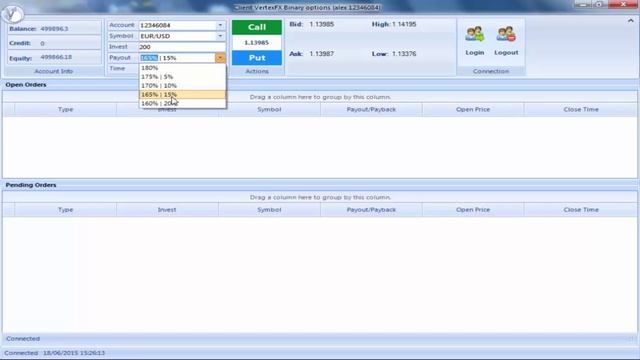This screenshot has width=640, height=360.
Task: Sort Pending Orders by Close Time column
Action: click(x=581, y=210)
